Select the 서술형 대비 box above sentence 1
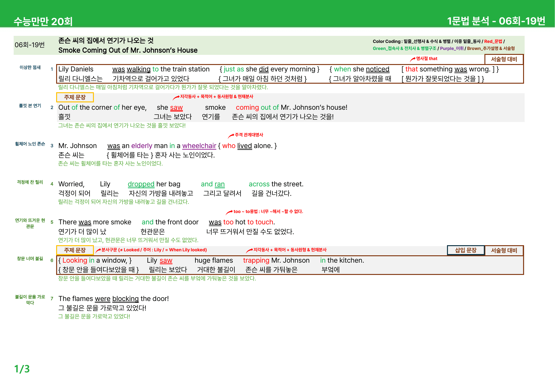This screenshot has height=392, width=555. (x=504, y=59)
